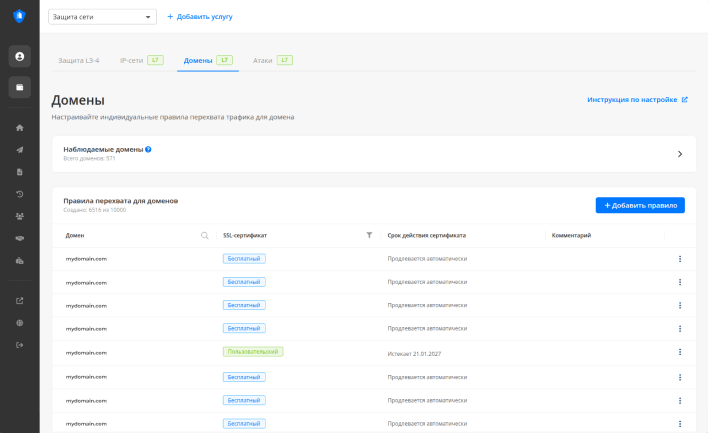This screenshot has width=708, height=433.
Task: Click the Добавить услугу link
Action: click(x=199, y=17)
